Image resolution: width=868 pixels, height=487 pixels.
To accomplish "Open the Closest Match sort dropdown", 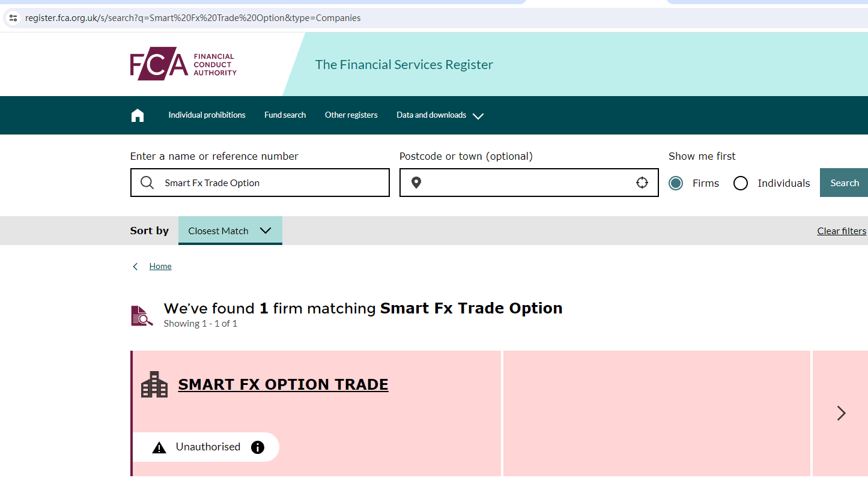I will pos(230,231).
